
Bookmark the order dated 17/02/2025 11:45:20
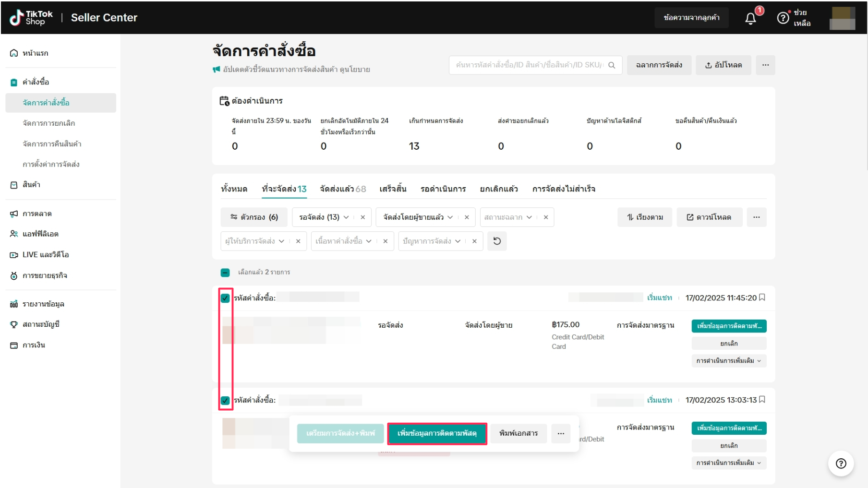click(762, 298)
